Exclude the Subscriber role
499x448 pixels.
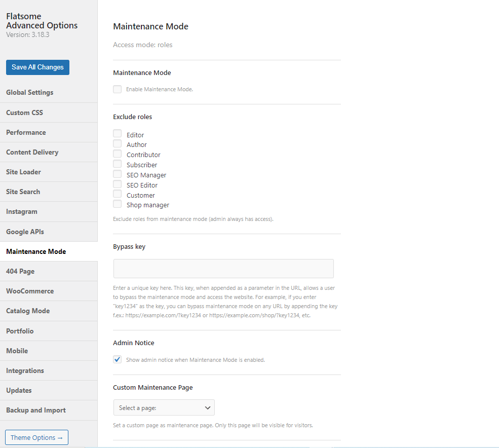pyautogui.click(x=117, y=164)
